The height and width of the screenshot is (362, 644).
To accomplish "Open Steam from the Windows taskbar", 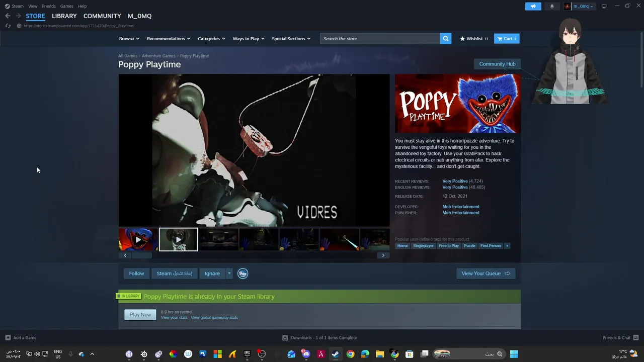I will [x=335, y=354].
